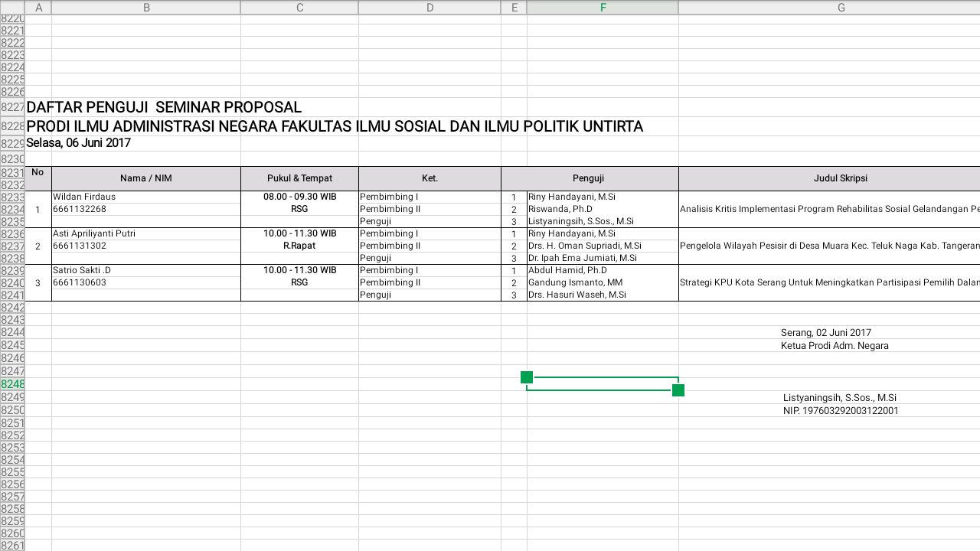
Task: Select column B header
Action: click(146, 8)
